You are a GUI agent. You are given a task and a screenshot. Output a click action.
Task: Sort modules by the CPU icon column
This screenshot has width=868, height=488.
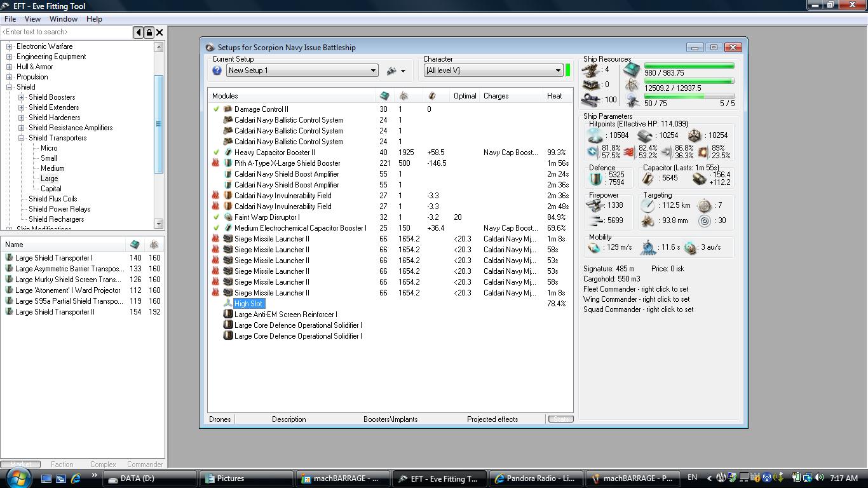coord(384,96)
